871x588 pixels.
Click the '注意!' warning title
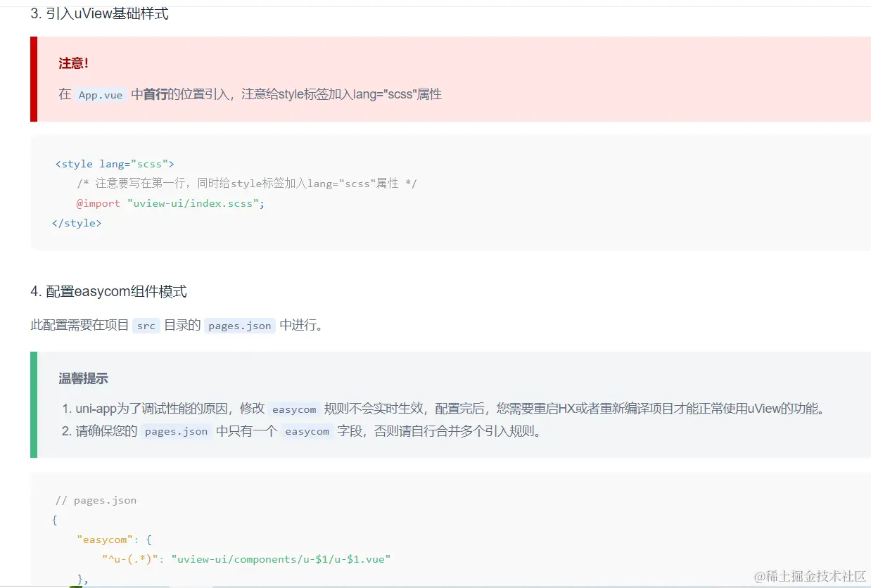coord(73,63)
